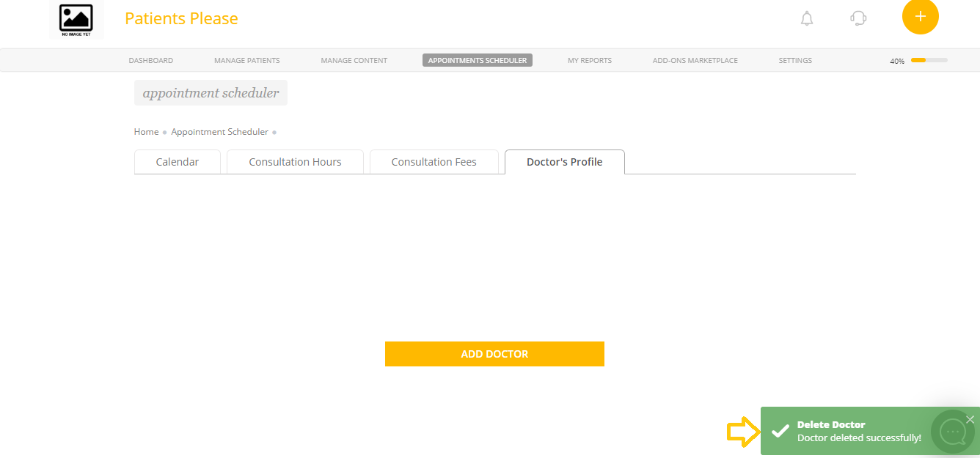Dismiss the Doctor deleted toast with X
This screenshot has height=458, width=980.
(x=970, y=419)
